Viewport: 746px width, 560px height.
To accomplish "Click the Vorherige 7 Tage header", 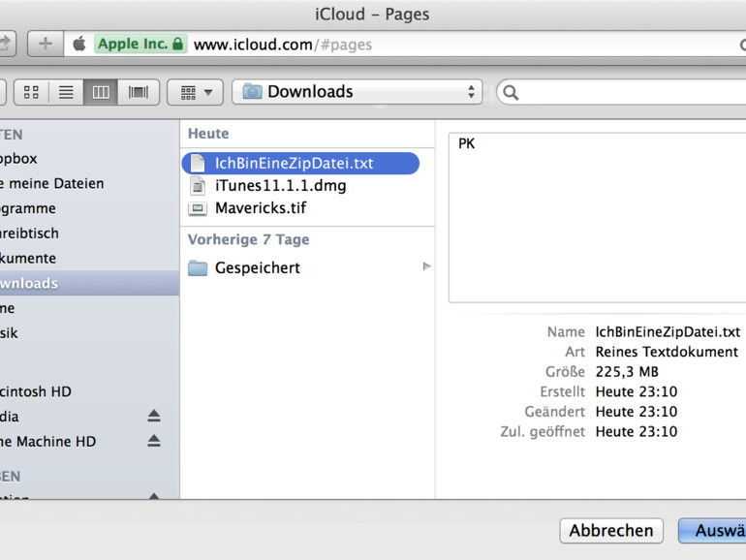I will 248,239.
